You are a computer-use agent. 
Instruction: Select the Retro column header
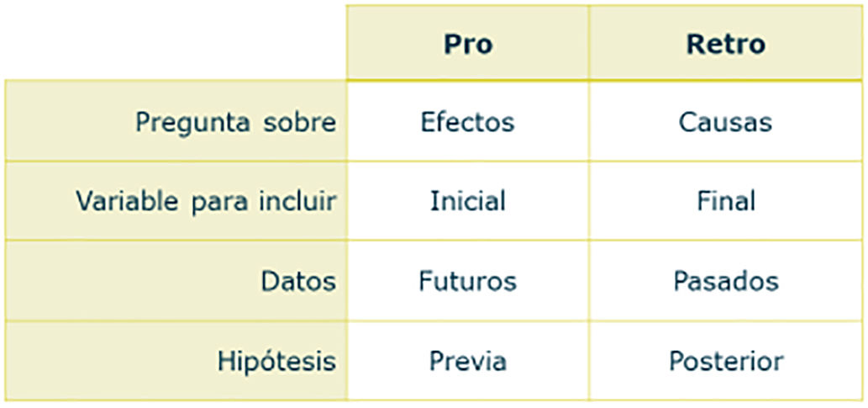point(725,44)
